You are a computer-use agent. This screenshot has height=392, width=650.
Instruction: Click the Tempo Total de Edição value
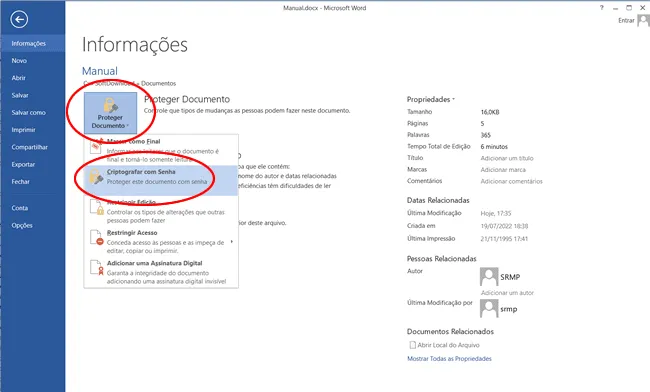(x=494, y=147)
